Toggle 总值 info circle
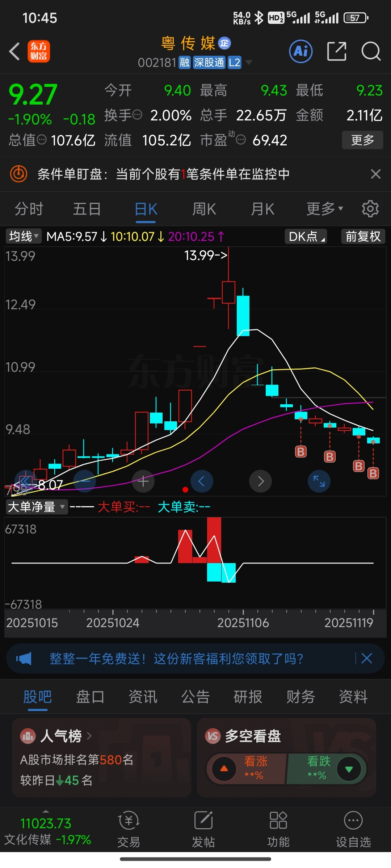The image size is (391, 868). click(42, 140)
